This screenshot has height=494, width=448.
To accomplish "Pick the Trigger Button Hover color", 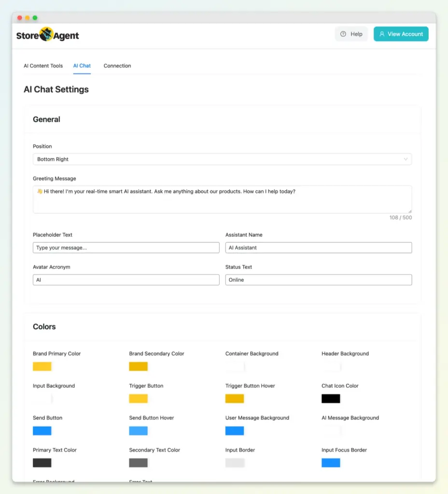I will coord(235,398).
